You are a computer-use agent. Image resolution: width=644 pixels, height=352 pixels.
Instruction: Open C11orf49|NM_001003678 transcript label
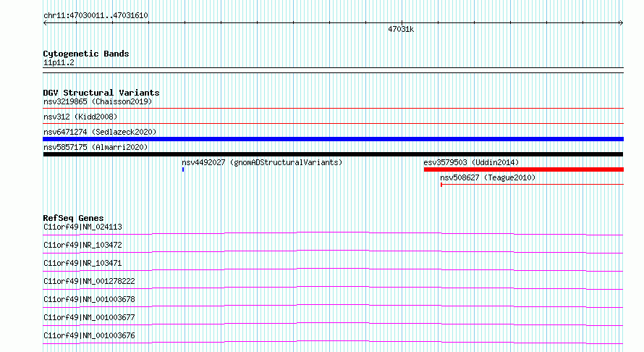(x=89, y=299)
